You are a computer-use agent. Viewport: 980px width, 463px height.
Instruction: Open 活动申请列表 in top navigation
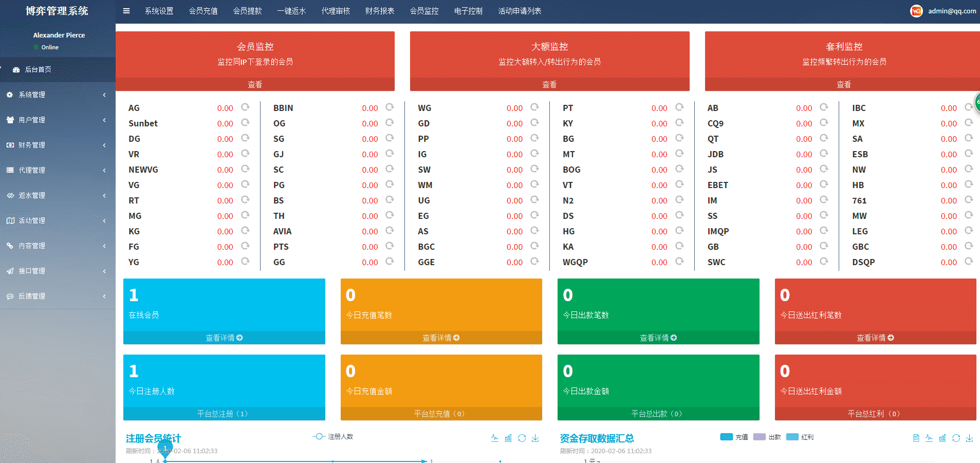[520, 11]
